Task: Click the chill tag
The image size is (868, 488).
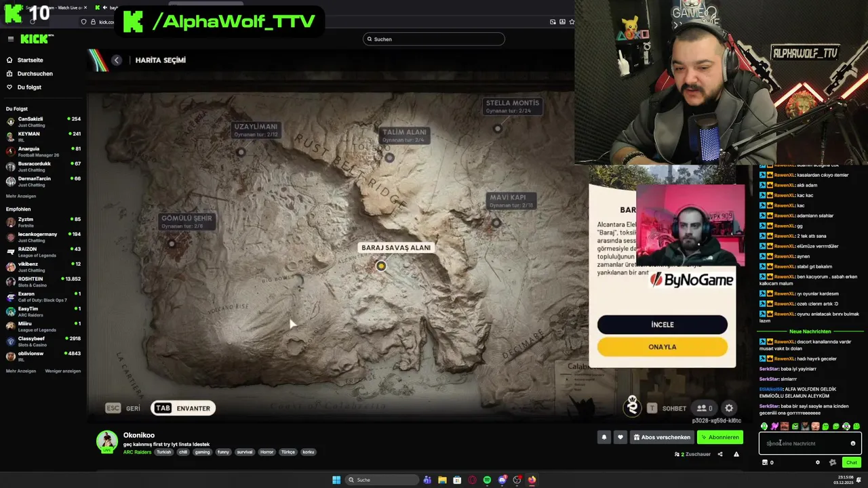Action: point(183,452)
